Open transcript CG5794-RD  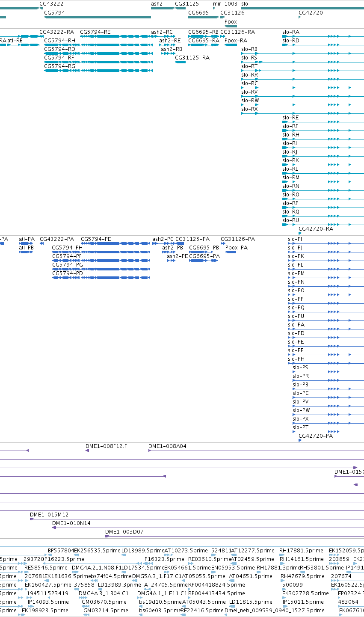[x=60, y=49]
